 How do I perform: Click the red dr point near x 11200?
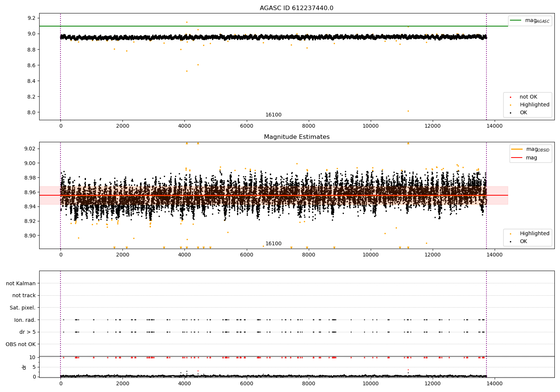coord(408,370)
